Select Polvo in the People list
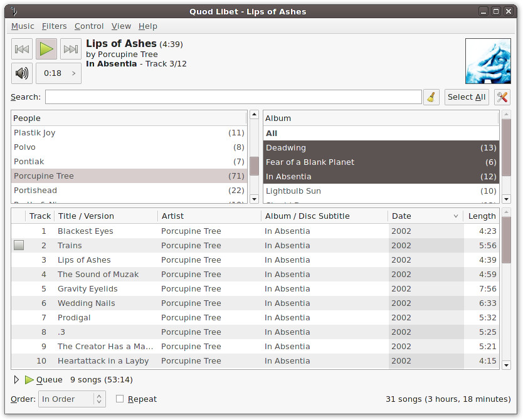 [x=129, y=147]
